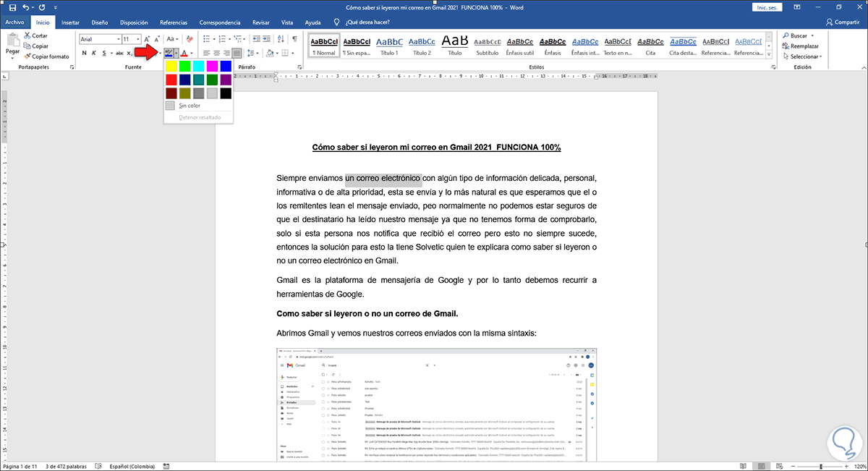Apply the Énfasis sutil style
This screenshot has height=471, width=868.
click(521, 46)
